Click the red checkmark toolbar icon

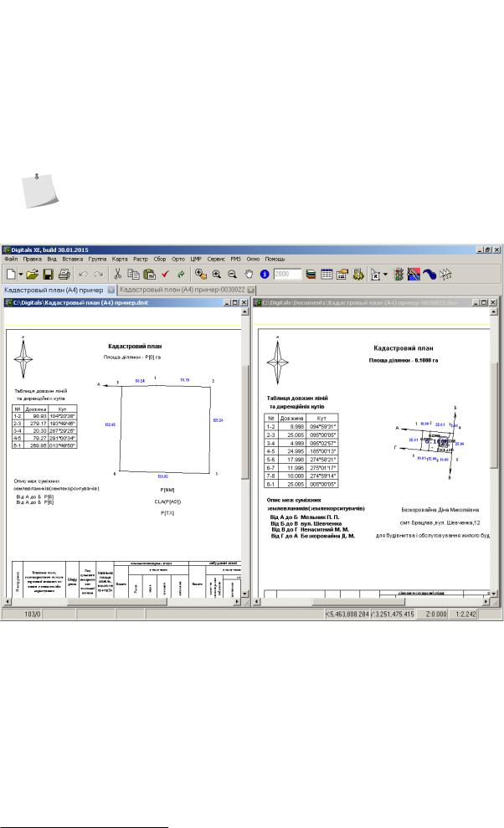click(166, 274)
